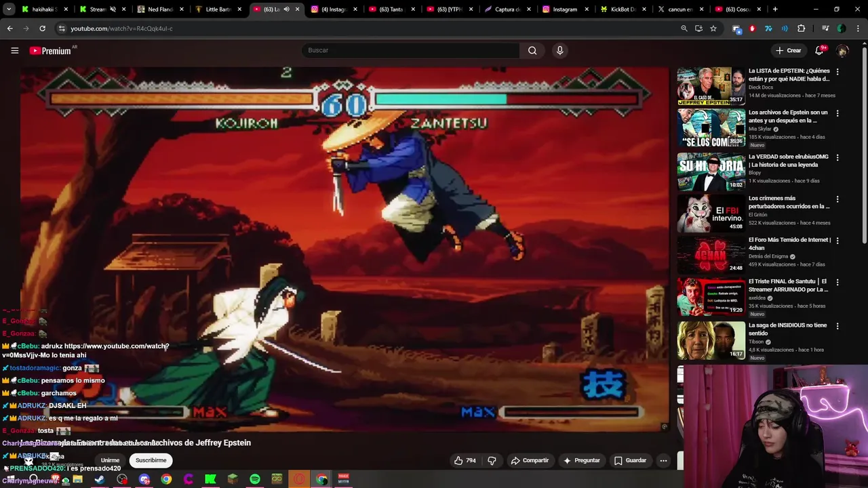Expand the tab search chevron at top left
Image resolution: width=868 pixels, height=488 pixels.
tap(9, 9)
